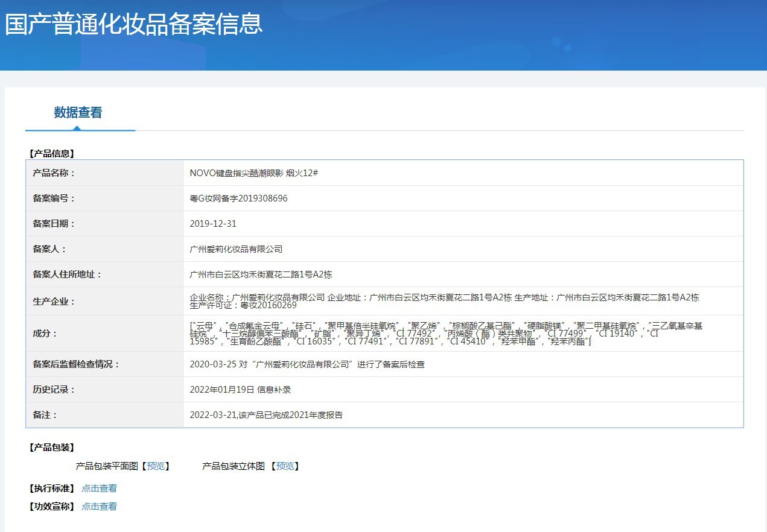Screen dimensions: 767x532
Task: Click the 备案日期 row label
Action: pos(54,224)
